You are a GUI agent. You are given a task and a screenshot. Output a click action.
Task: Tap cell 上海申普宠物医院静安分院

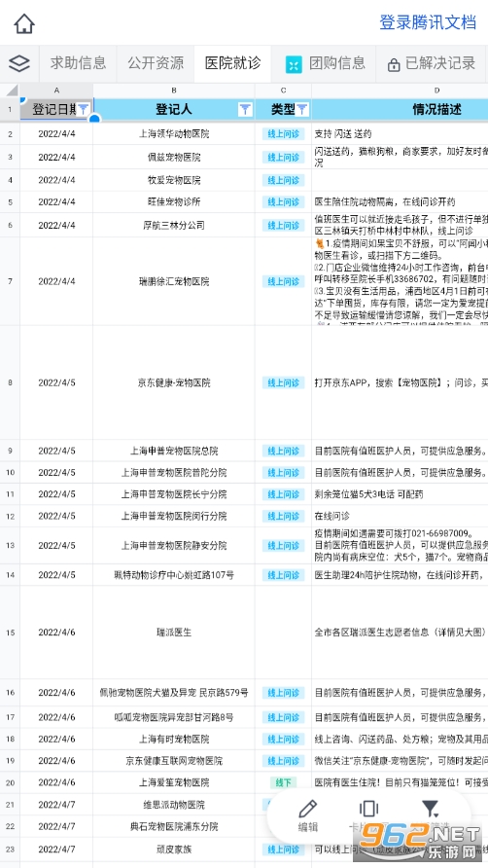(174, 546)
